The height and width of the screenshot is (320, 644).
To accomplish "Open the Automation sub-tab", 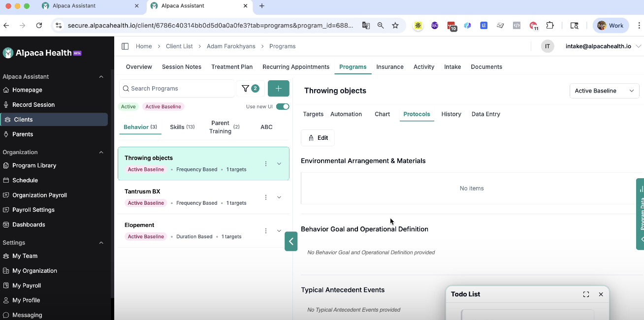I will [x=346, y=114].
